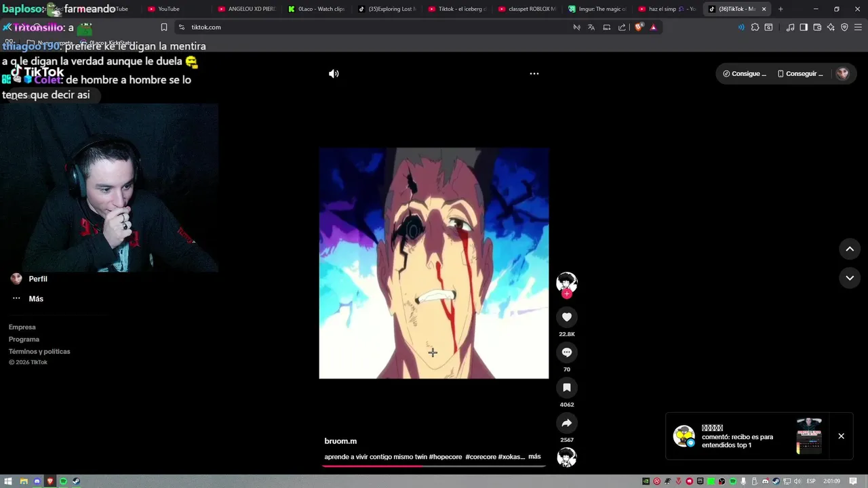Screen dimensions: 868x488
Task: Click the 'Consigue ...' button
Action: pos(745,74)
